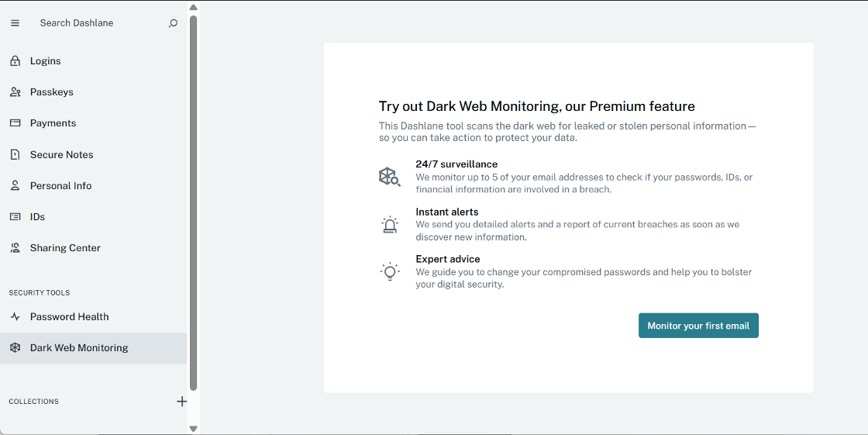
Task: Open the Logins section
Action: tap(46, 61)
